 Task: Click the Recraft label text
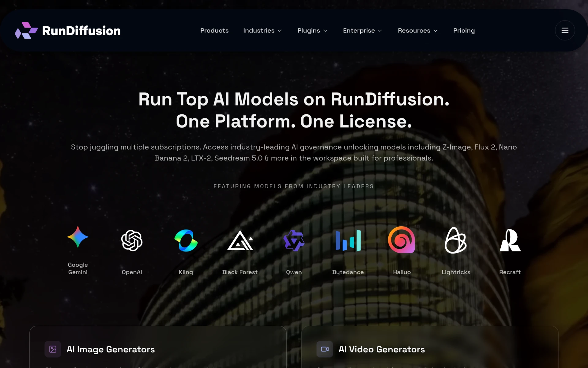(x=510, y=272)
